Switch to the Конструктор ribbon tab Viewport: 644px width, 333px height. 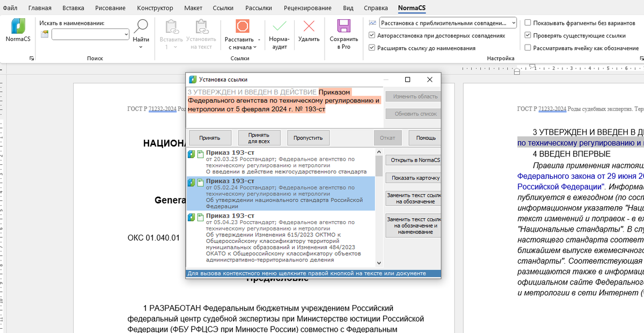click(x=155, y=8)
